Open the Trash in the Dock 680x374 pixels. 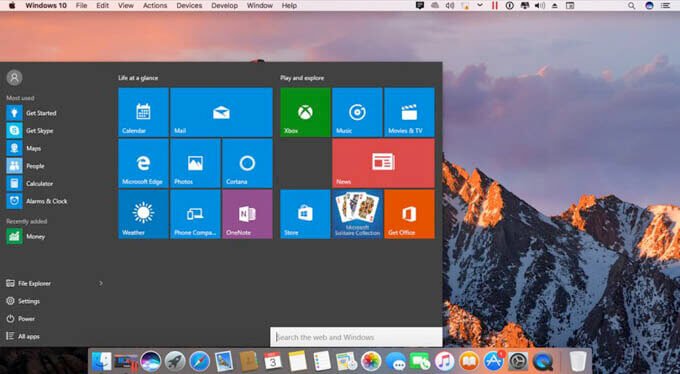[578, 361]
